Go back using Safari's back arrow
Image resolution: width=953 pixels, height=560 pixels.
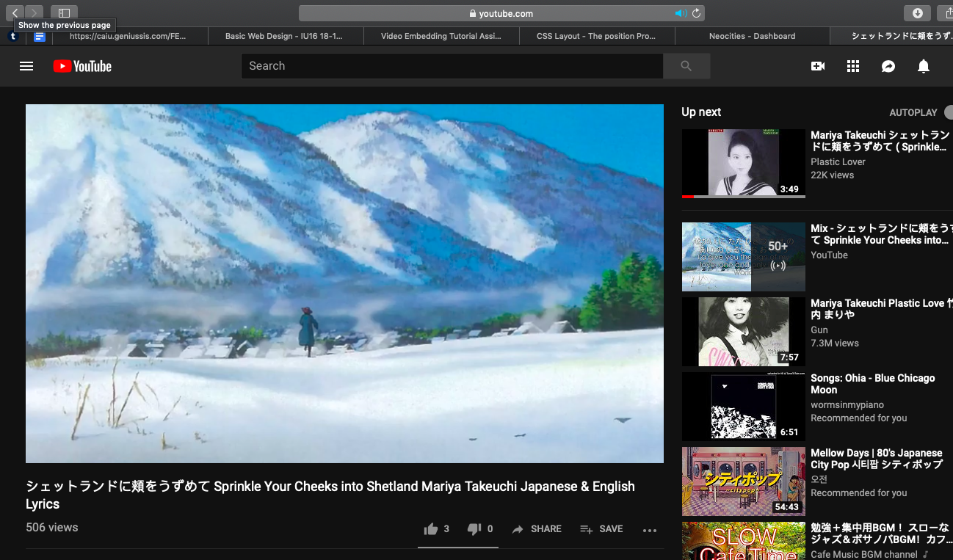point(15,12)
